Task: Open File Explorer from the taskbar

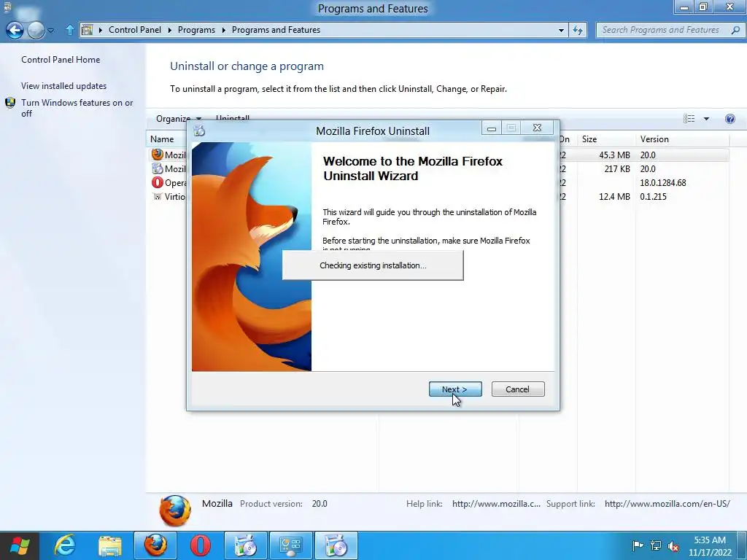Action: click(110, 545)
